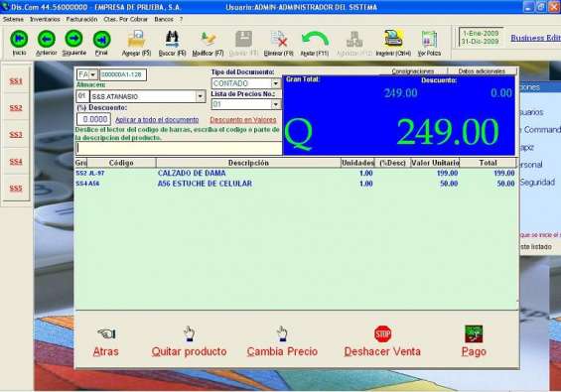Click the Unidades column header
This screenshot has width=561, height=392.
[x=357, y=163]
